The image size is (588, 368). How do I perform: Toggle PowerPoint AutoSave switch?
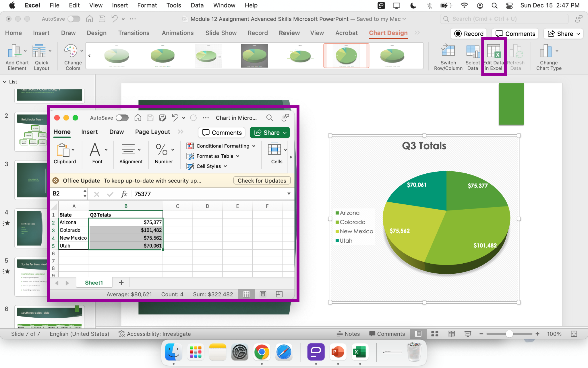coord(74,19)
